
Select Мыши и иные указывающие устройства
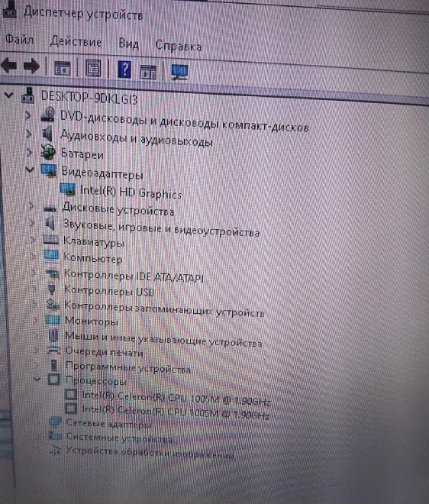click(163, 340)
